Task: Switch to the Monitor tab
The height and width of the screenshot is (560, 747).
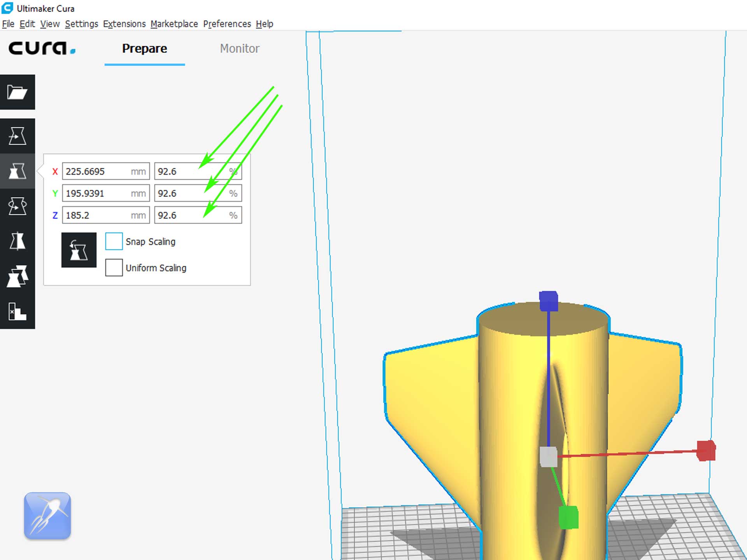Action: pyautogui.click(x=239, y=49)
